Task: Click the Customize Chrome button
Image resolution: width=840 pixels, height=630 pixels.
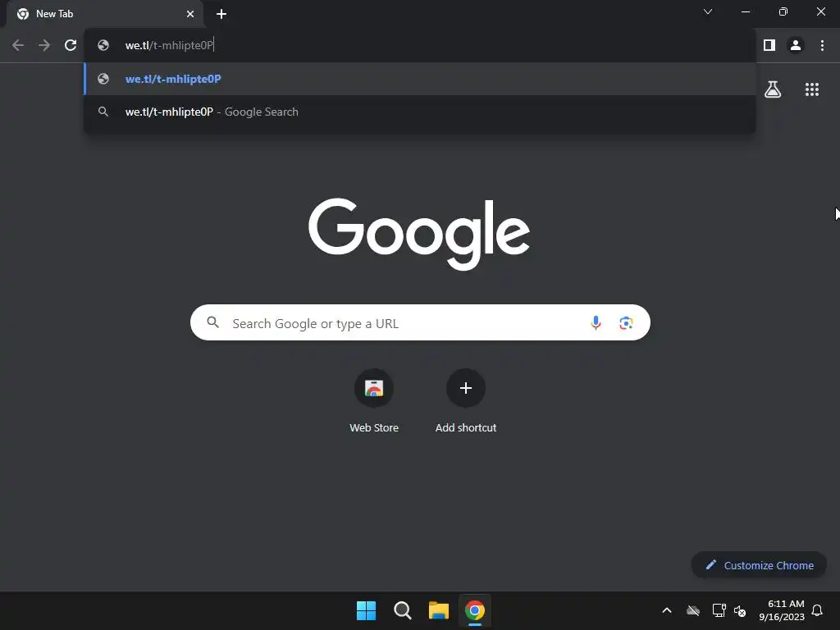Action: pos(759,565)
